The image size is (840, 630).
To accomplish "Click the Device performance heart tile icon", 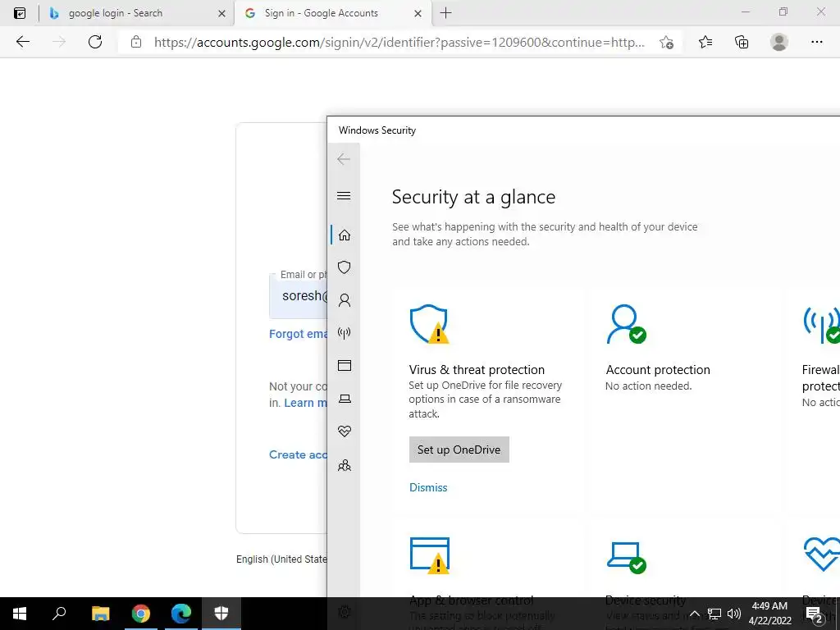I will coord(822,554).
